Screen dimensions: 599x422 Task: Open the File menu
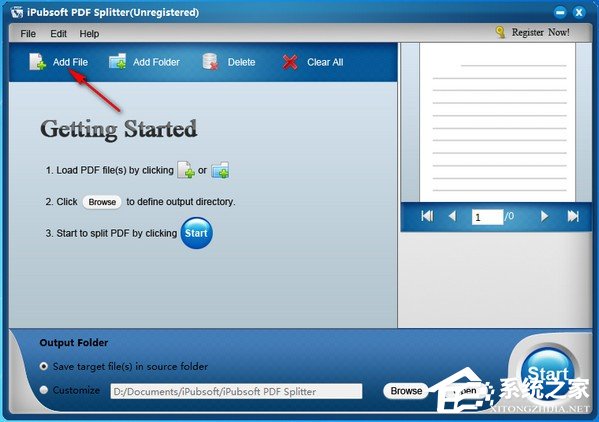28,34
